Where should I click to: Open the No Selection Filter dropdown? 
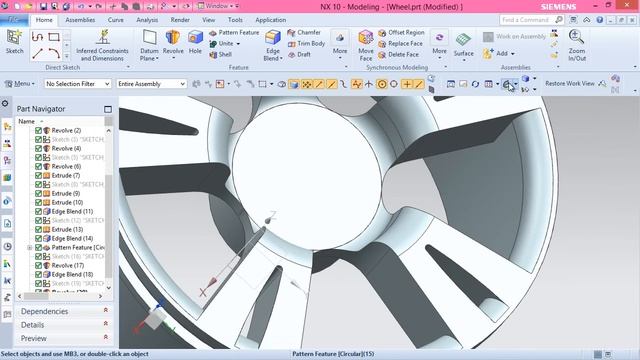coord(78,84)
